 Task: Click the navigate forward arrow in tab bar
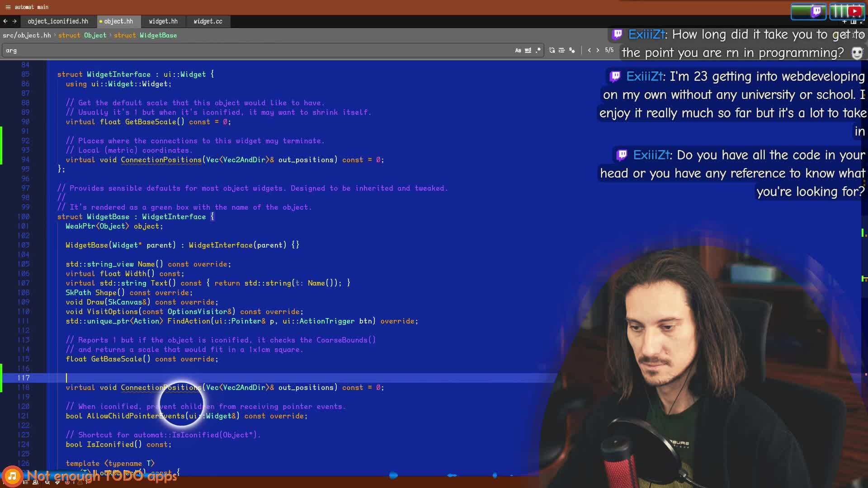(14, 21)
